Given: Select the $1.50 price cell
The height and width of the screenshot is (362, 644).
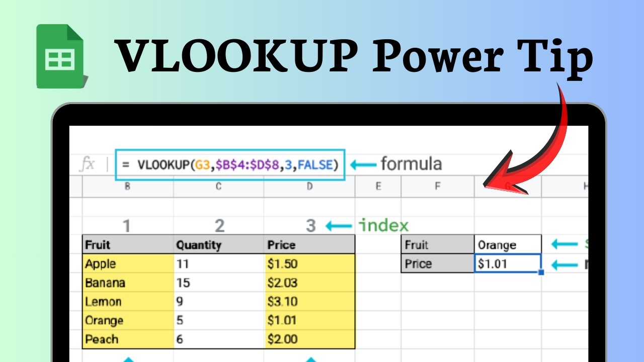Looking at the screenshot, I should (x=309, y=264).
